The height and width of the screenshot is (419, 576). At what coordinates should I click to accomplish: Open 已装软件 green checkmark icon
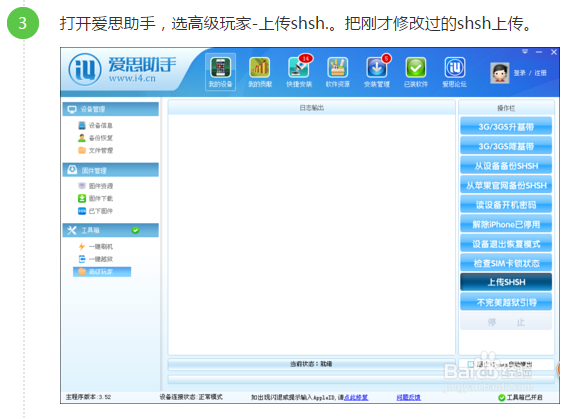[416, 72]
